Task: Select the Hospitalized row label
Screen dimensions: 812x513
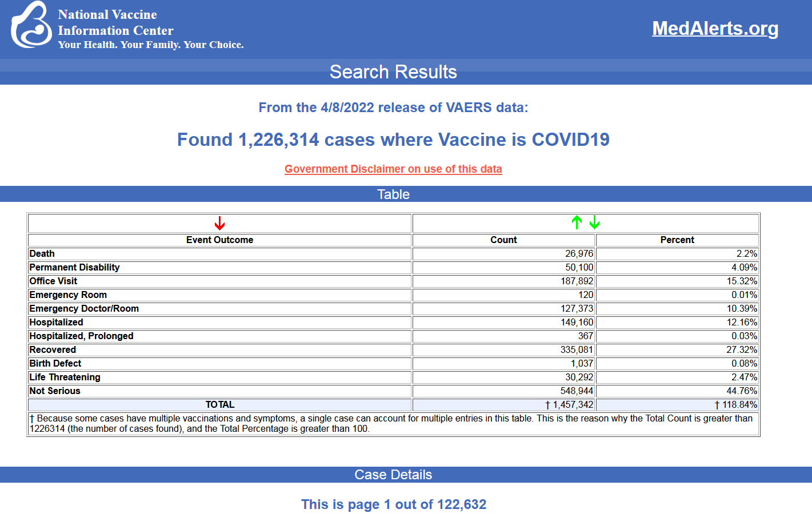Action: pyautogui.click(x=56, y=322)
